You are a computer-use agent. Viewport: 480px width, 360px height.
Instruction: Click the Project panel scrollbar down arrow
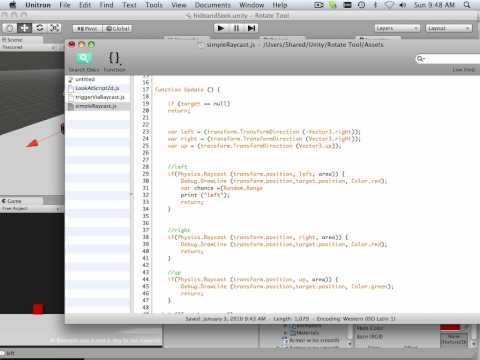point(349,344)
